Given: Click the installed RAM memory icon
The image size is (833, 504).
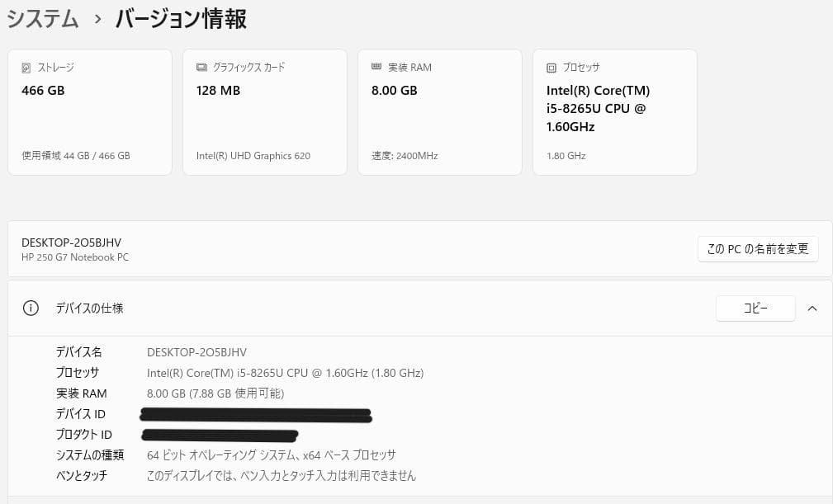Looking at the screenshot, I should pyautogui.click(x=376, y=68).
